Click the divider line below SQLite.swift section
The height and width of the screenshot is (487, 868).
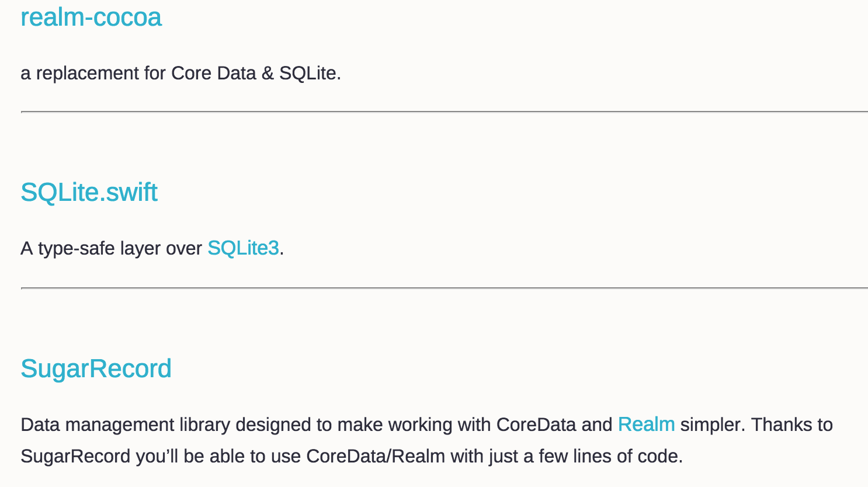[x=444, y=288]
